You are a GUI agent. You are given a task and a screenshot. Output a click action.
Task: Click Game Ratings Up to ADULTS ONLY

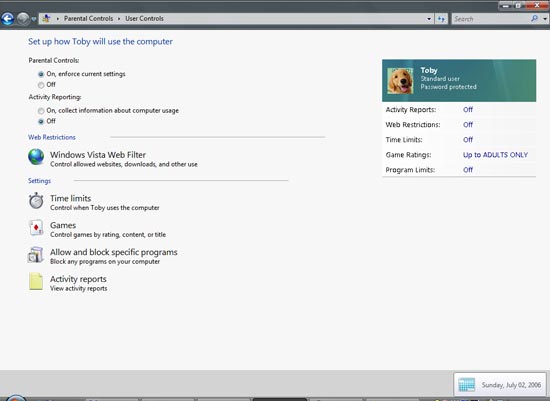coord(495,155)
